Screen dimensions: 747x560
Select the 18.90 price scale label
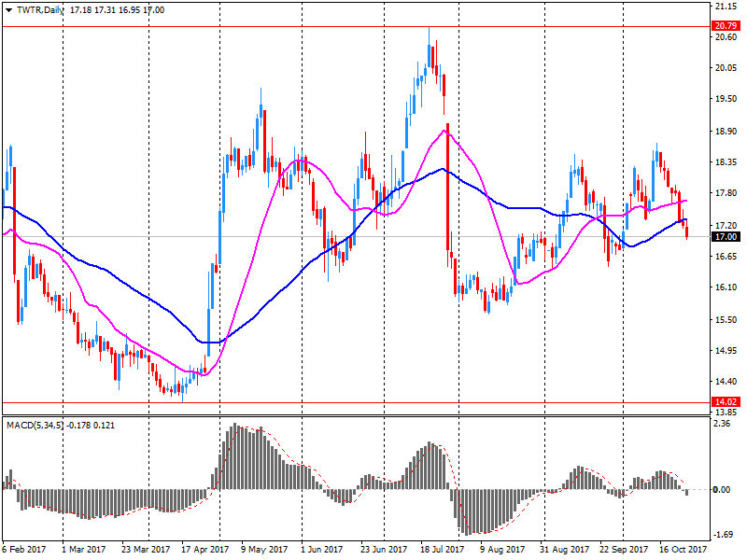(726, 131)
